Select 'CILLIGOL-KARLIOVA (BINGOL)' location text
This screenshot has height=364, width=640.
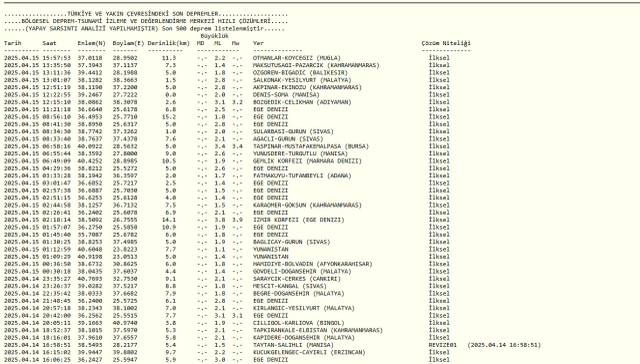298,323
